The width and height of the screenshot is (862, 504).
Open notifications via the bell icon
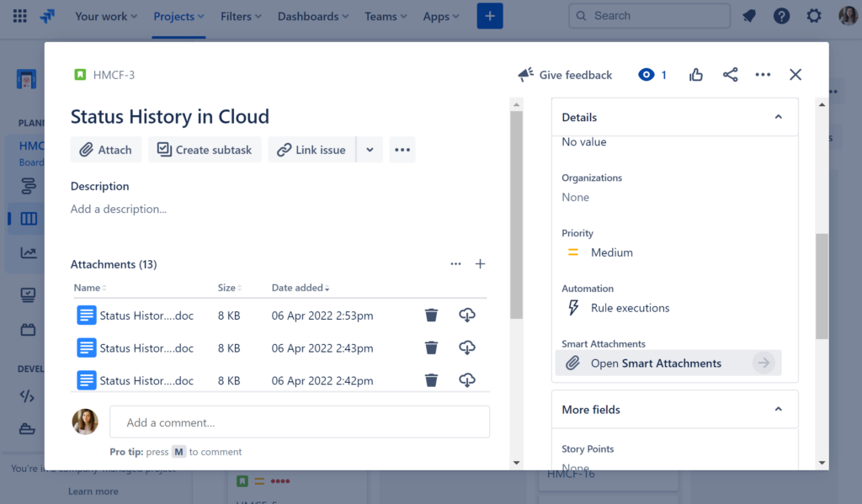click(748, 15)
